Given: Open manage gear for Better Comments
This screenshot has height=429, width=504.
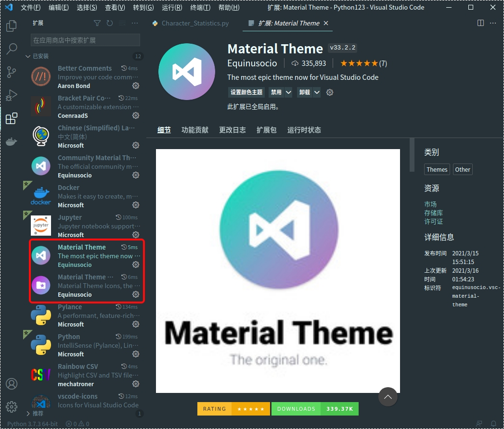Looking at the screenshot, I should (136, 86).
